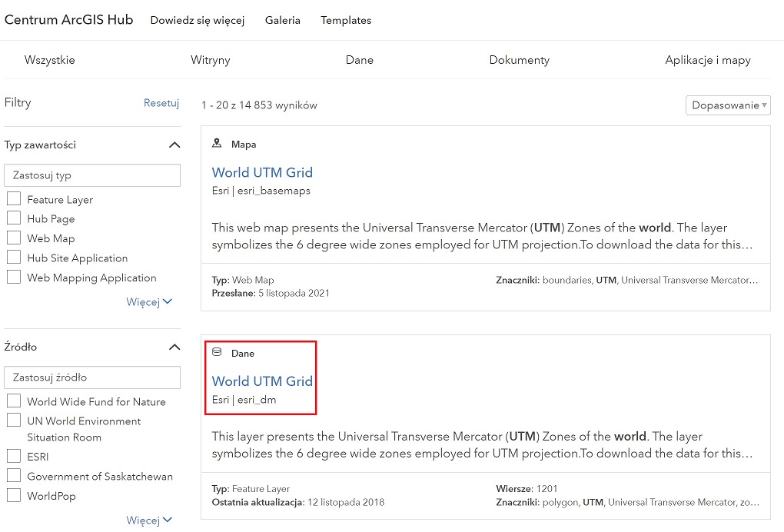Collapse the Źródło filter section

coord(174,347)
